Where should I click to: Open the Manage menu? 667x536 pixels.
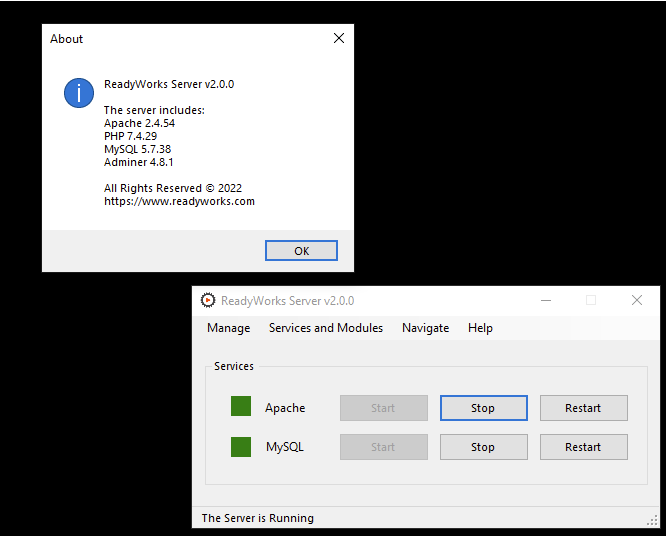coord(228,328)
